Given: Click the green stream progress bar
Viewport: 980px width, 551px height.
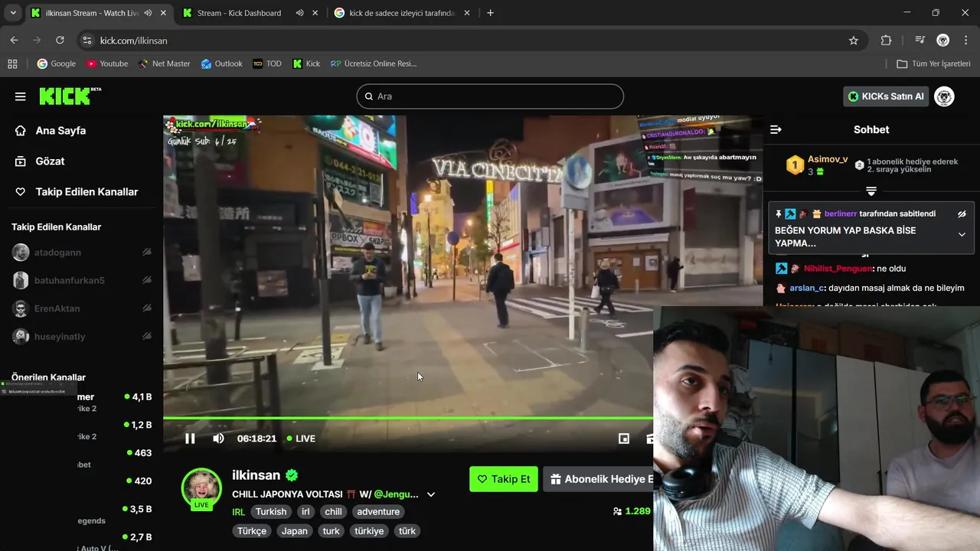Looking at the screenshot, I should 408,418.
